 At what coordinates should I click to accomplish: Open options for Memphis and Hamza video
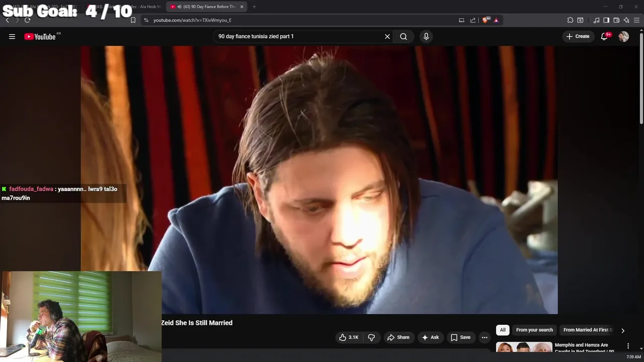point(628,346)
